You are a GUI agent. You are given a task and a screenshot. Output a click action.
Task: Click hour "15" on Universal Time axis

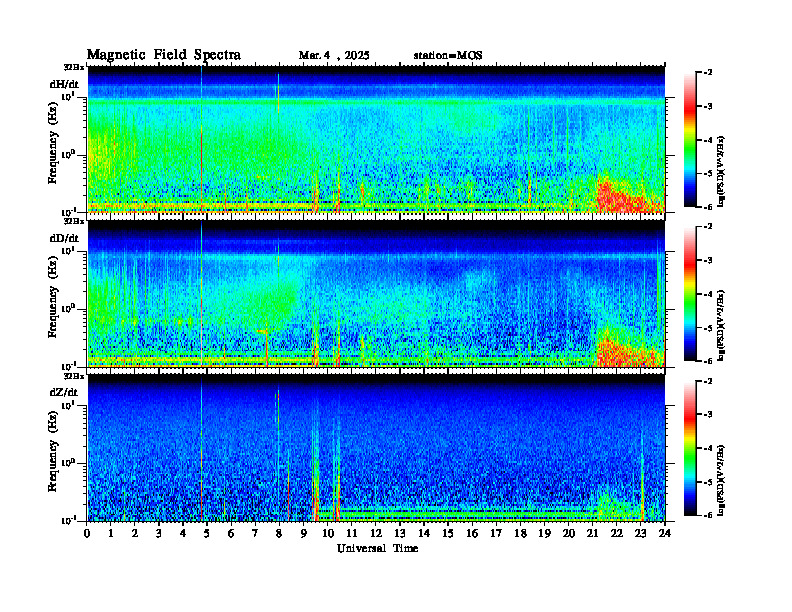(448, 533)
